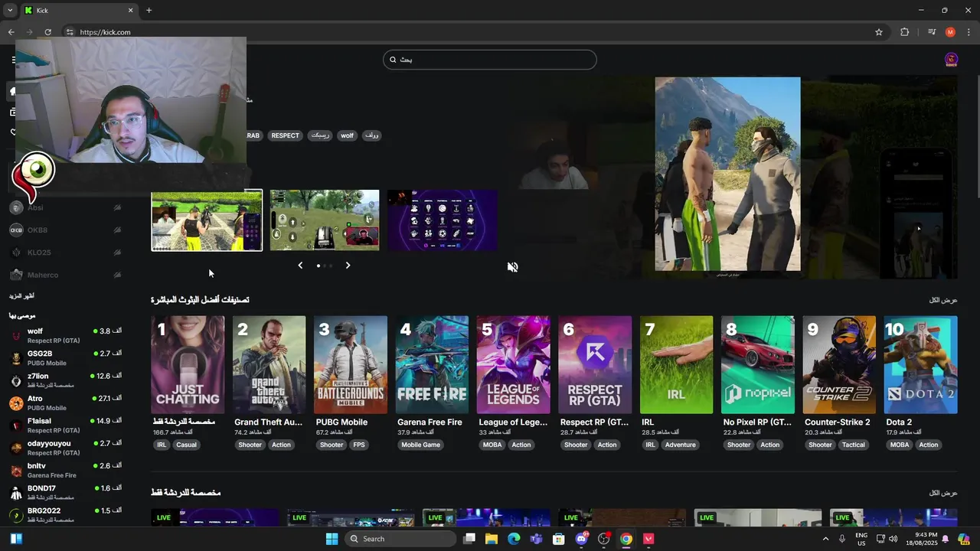Open odayyouyou channel in recommended list

click(65, 448)
